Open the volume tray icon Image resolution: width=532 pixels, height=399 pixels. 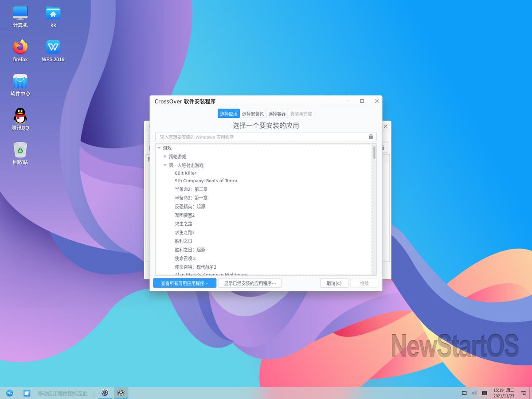click(474, 393)
